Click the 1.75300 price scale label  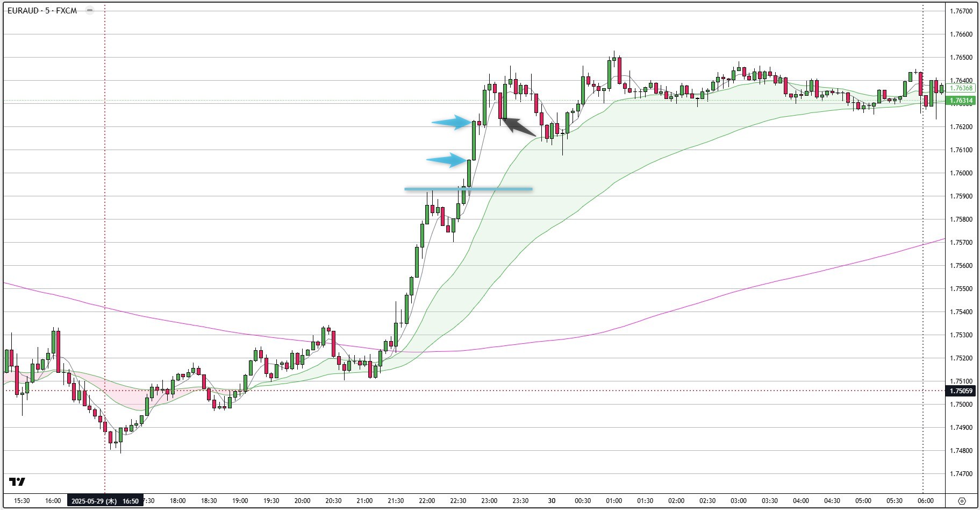point(961,335)
